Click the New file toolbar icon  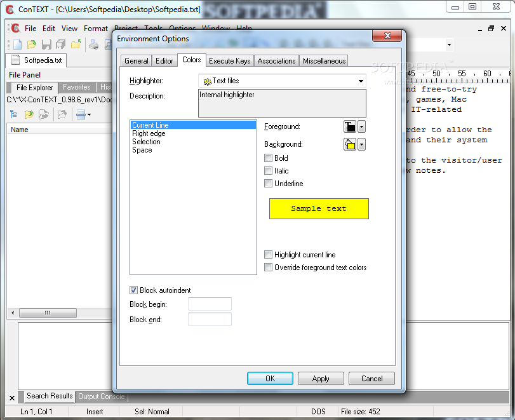[x=17, y=44]
